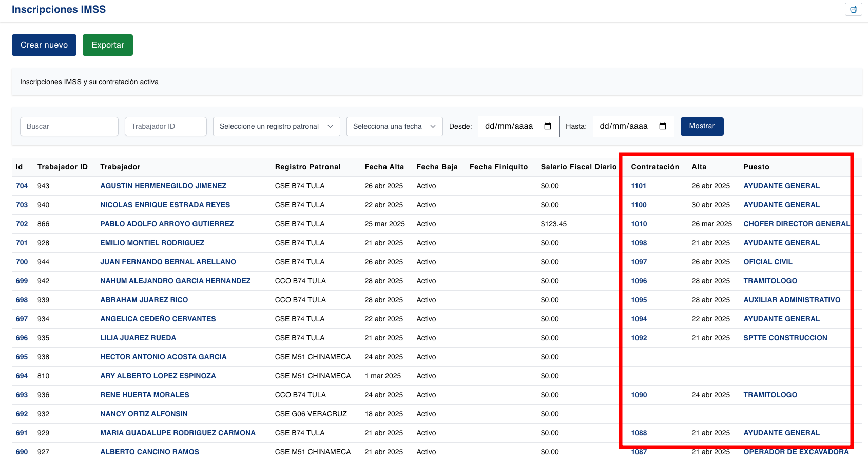Focus the Buscar search field
The width and height of the screenshot is (868, 455).
point(69,126)
